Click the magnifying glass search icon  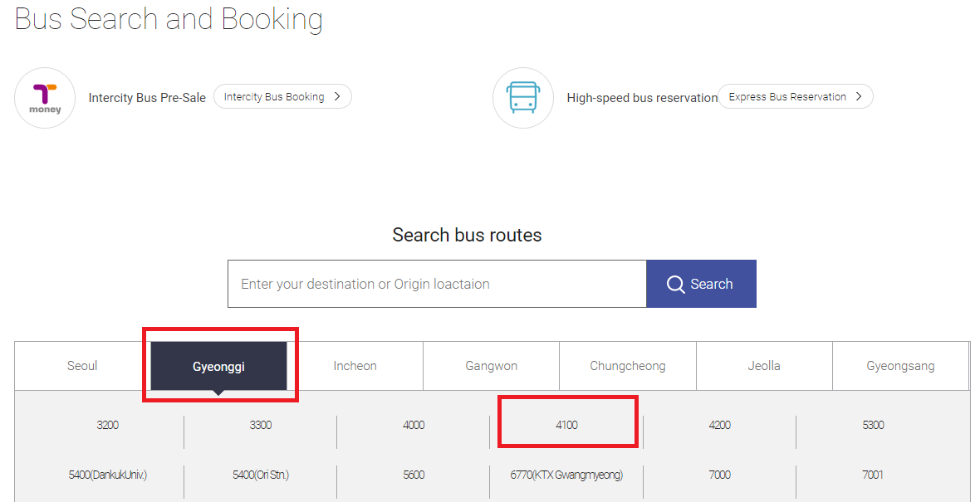tap(675, 284)
